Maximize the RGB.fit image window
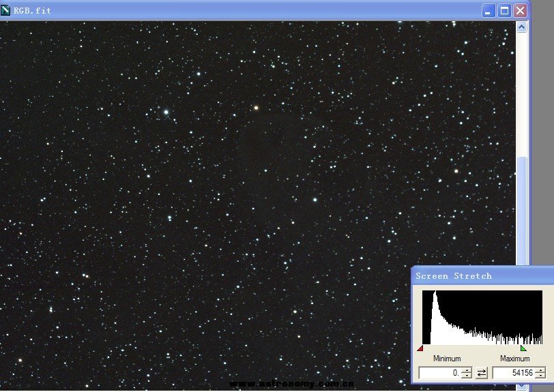554x392 pixels. pyautogui.click(x=504, y=11)
